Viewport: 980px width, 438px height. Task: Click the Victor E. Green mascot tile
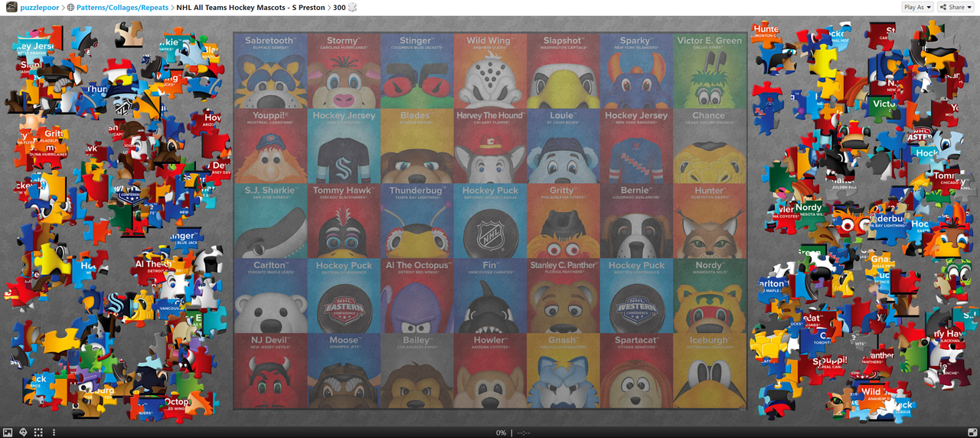click(710, 70)
